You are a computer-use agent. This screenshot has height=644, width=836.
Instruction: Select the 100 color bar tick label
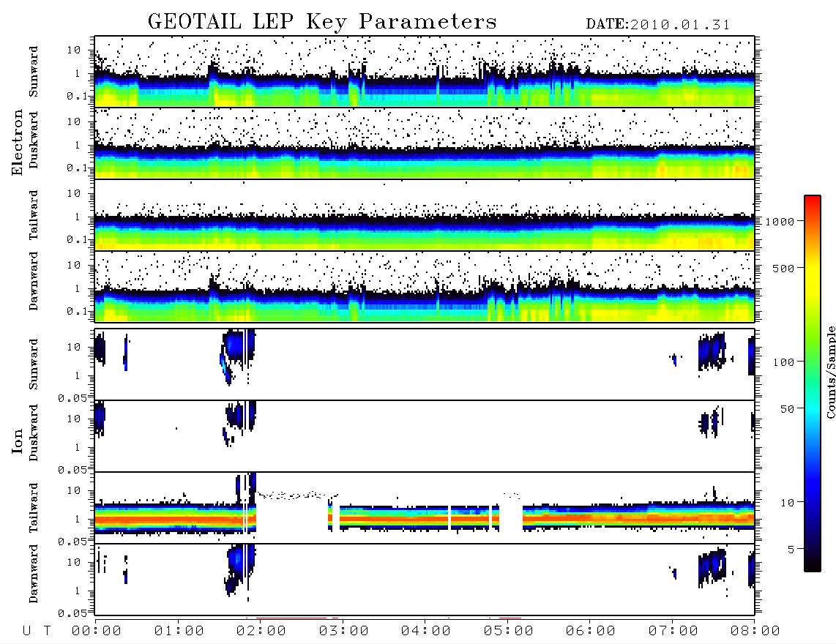tap(784, 362)
